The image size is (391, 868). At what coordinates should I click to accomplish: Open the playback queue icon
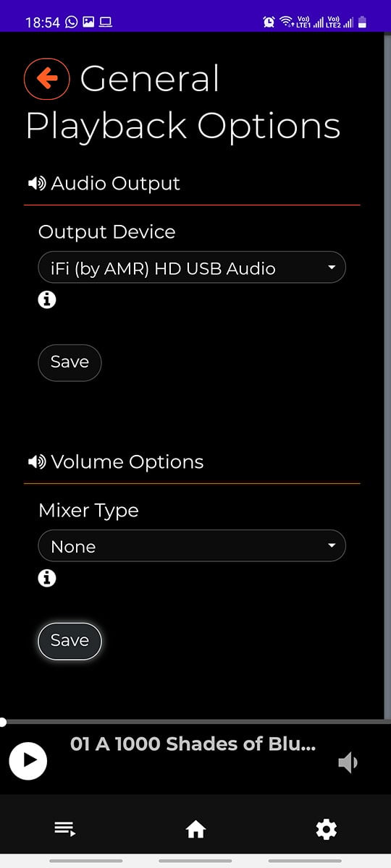pyautogui.click(x=65, y=829)
